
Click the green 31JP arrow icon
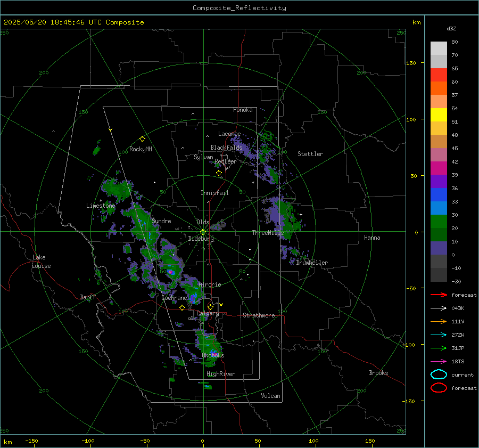[x=439, y=348]
